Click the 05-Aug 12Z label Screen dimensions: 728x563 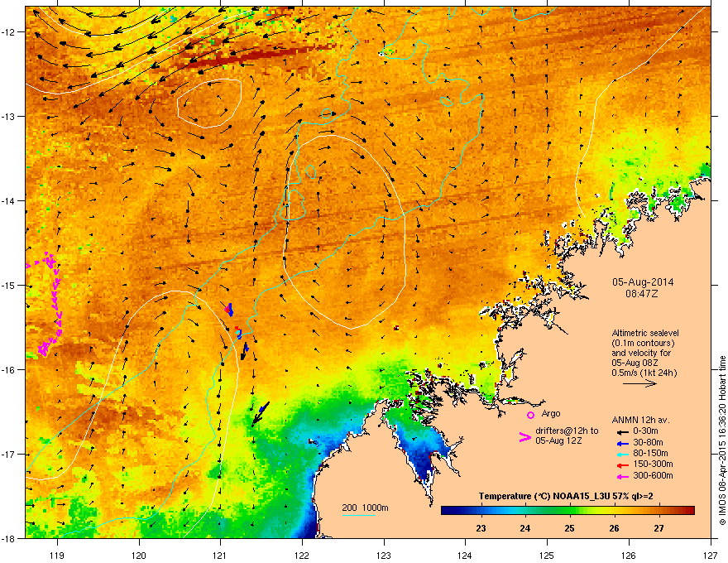[558, 440]
